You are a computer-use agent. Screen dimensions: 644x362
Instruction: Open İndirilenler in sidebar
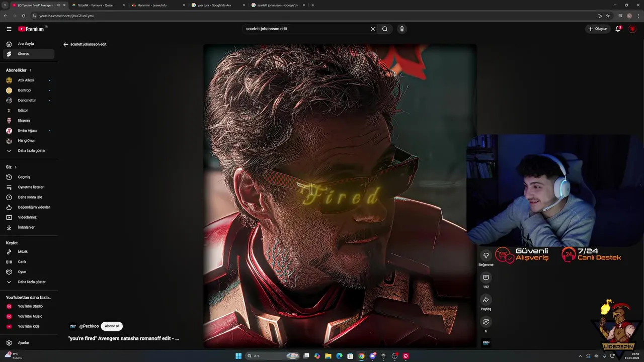pos(29,227)
